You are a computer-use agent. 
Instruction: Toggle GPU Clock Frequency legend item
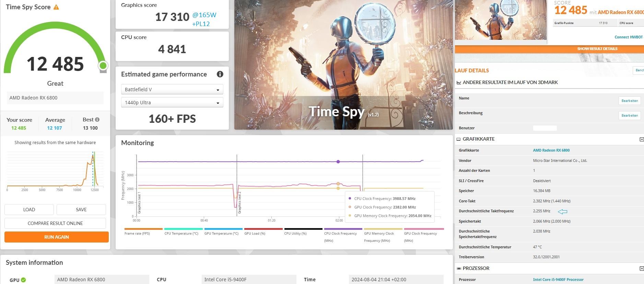click(424, 235)
